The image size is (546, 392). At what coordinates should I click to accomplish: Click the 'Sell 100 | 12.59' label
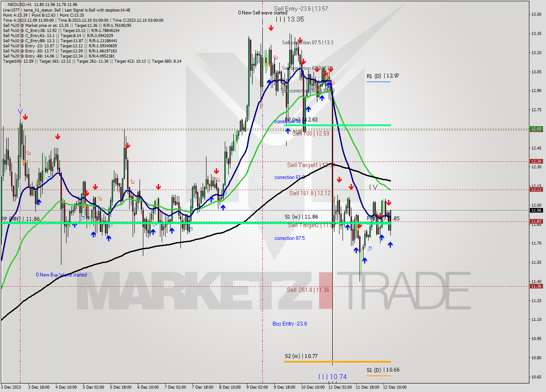[311, 133]
